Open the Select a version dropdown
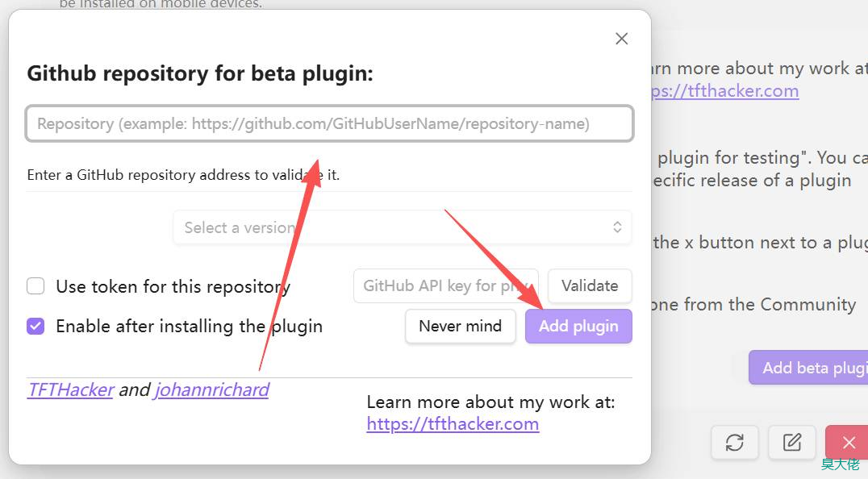868x479 pixels. (x=402, y=227)
